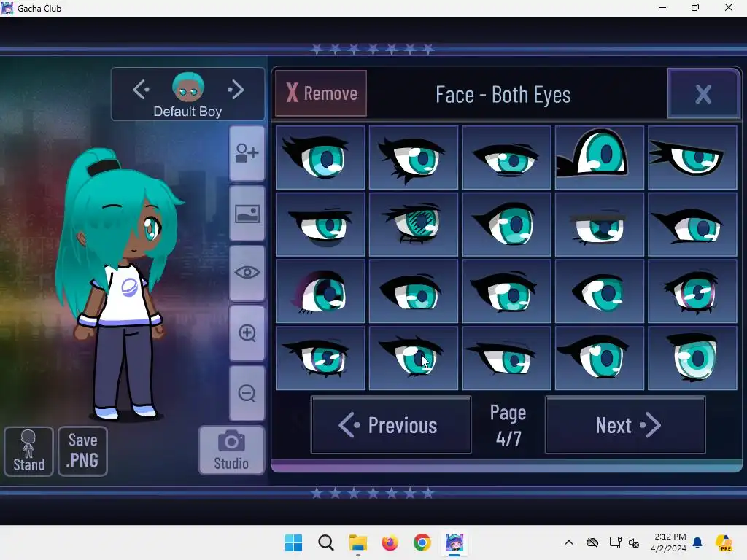Choose the purple-shadow eye in third row

(x=321, y=291)
